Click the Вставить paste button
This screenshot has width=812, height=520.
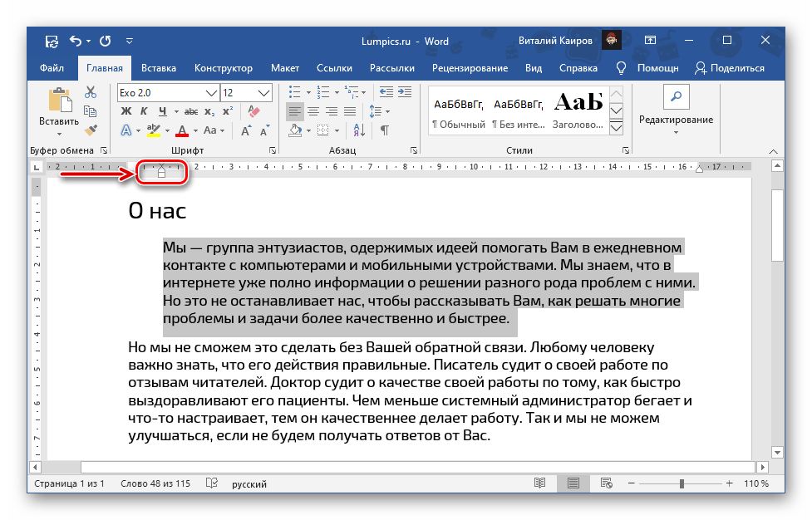[x=59, y=110]
